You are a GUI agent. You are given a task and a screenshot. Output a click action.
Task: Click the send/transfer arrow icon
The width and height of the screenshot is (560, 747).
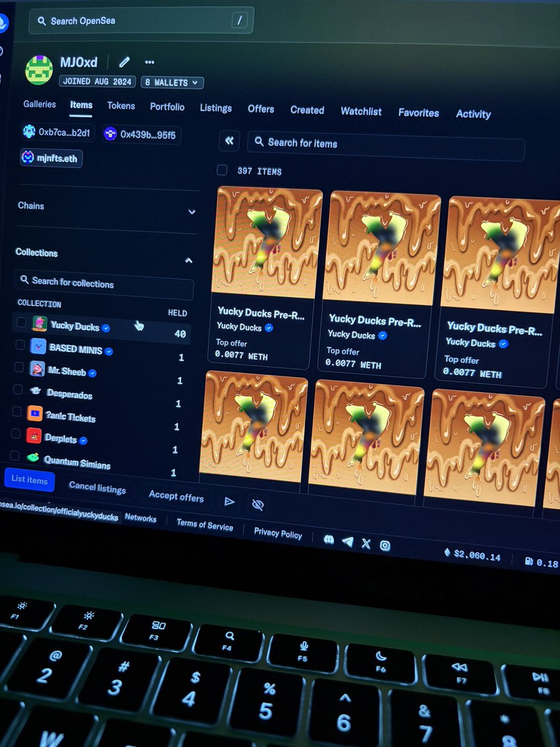(x=229, y=500)
